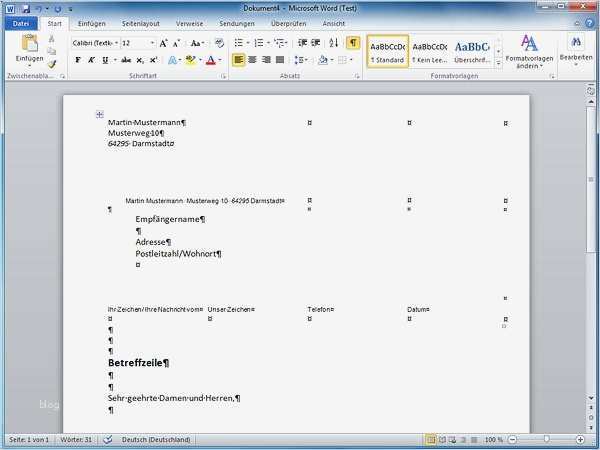
Task: Open the Bearbeiten editing menu
Action: coord(576,52)
